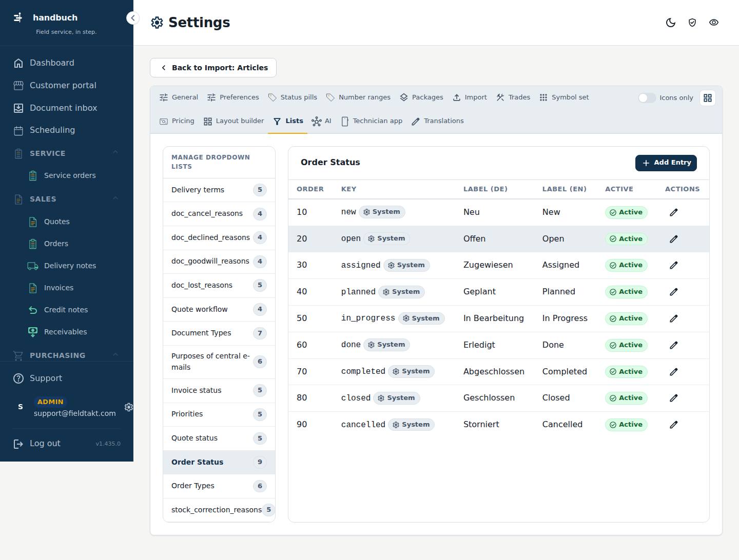Select doc_lost_reasons dropdown list

pos(219,285)
